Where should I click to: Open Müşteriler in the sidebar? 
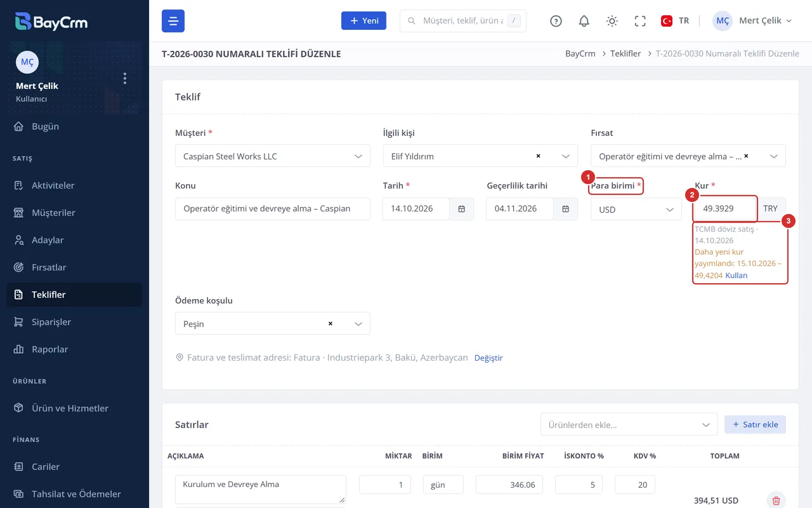(x=74, y=213)
